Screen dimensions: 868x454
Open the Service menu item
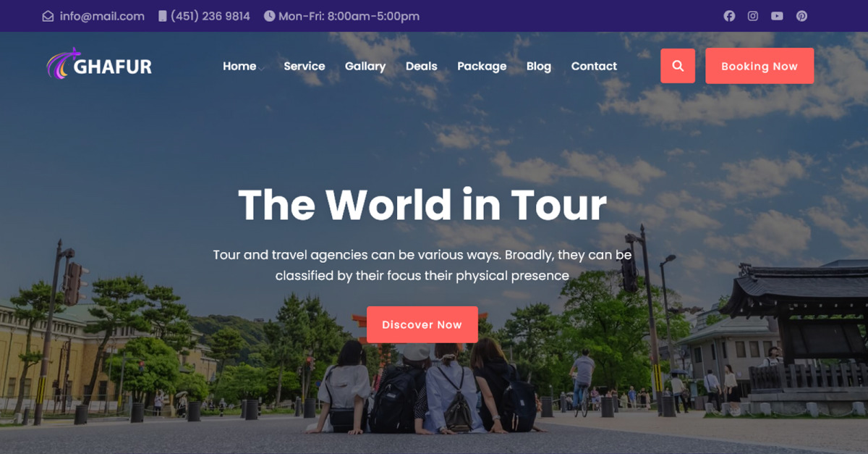click(304, 66)
